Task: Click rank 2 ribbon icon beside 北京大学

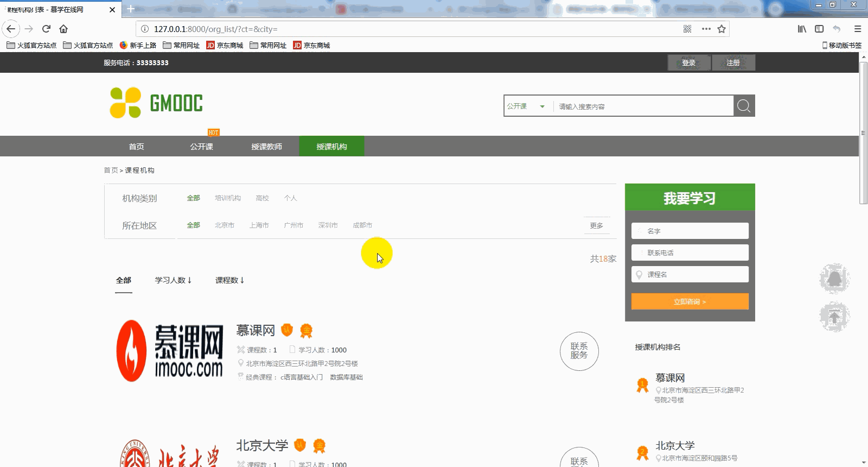Action: pyautogui.click(x=642, y=453)
